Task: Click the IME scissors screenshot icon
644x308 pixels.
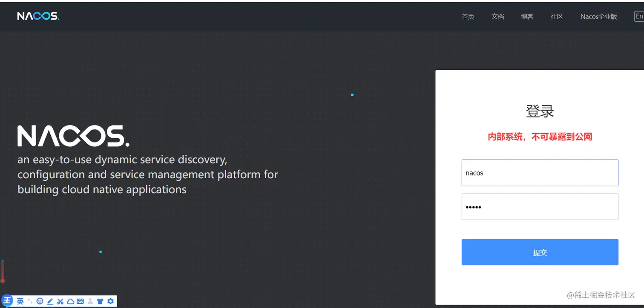Action: [60, 301]
